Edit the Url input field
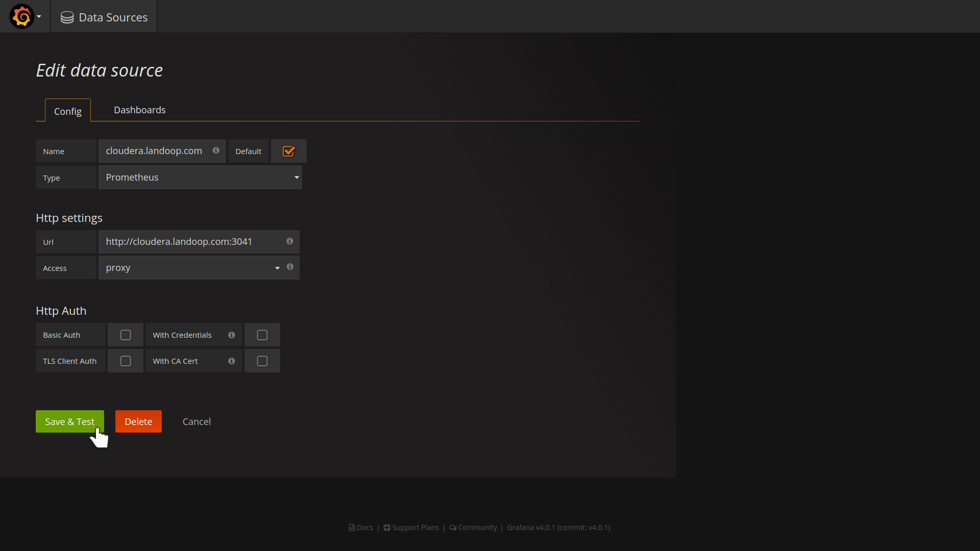 coord(199,242)
